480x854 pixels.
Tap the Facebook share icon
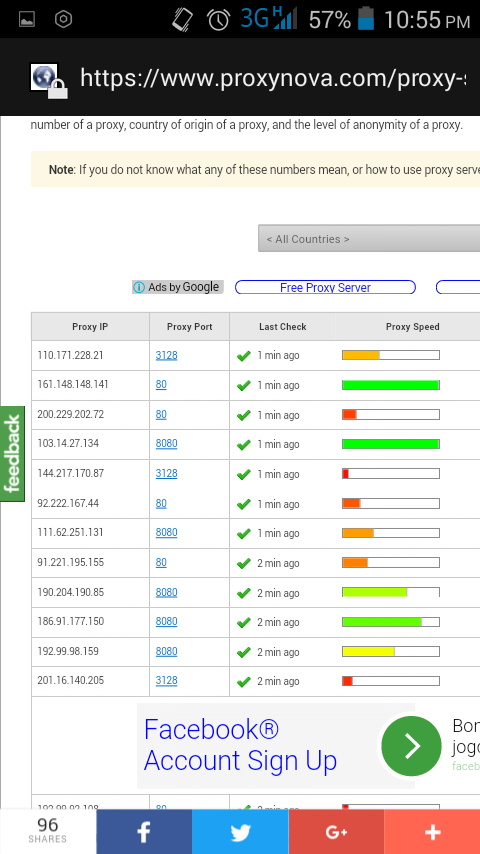pyautogui.click(x=144, y=832)
